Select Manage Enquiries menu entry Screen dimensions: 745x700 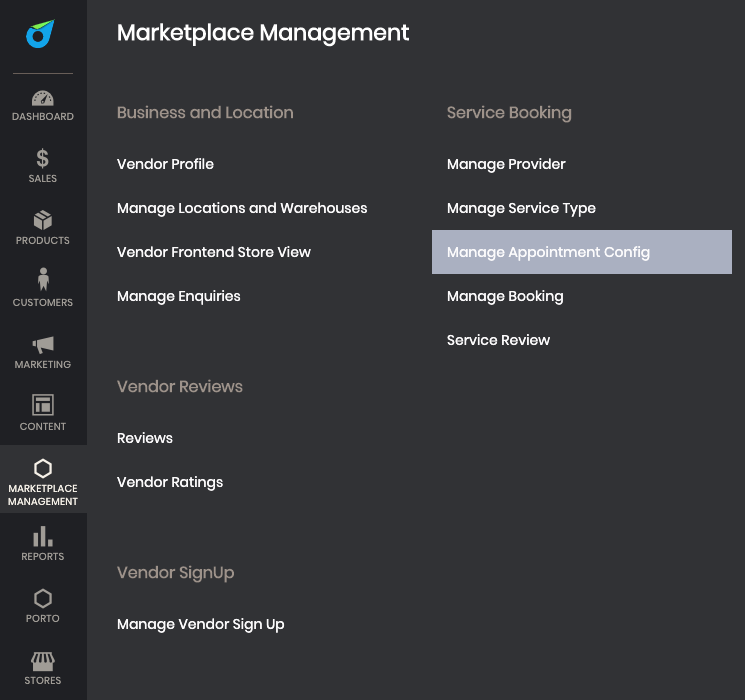click(179, 296)
